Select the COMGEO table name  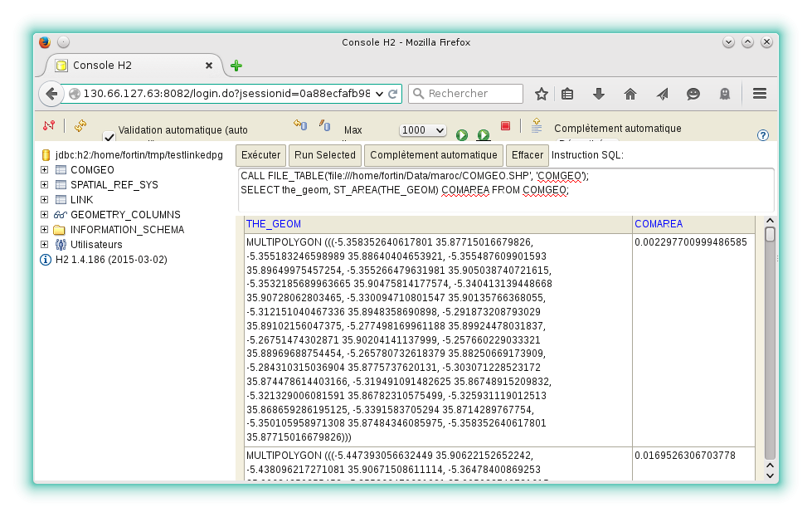(92, 170)
